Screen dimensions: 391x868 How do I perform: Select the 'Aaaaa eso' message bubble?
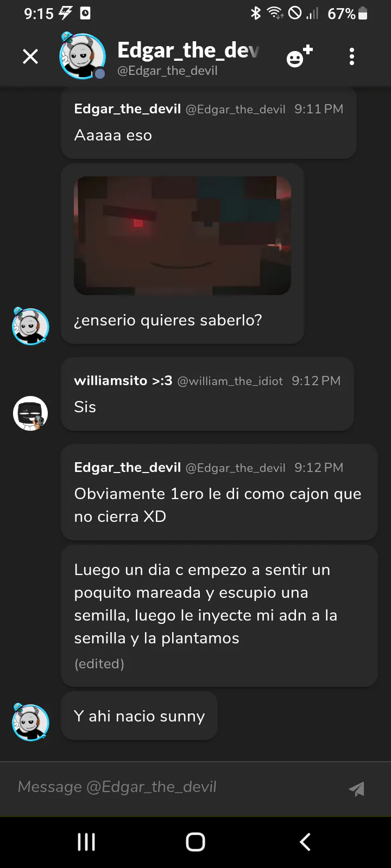pyautogui.click(x=209, y=124)
